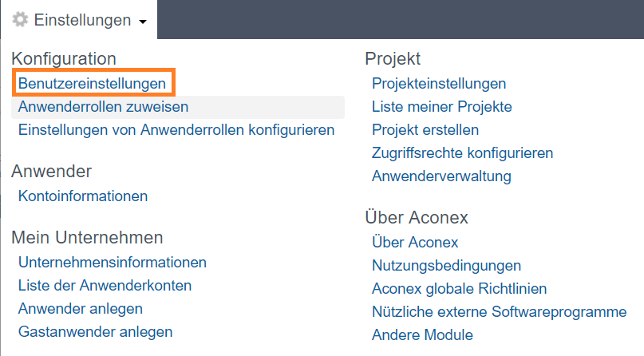Select Anwenderrollen zuweisen menu entry

[178, 107]
